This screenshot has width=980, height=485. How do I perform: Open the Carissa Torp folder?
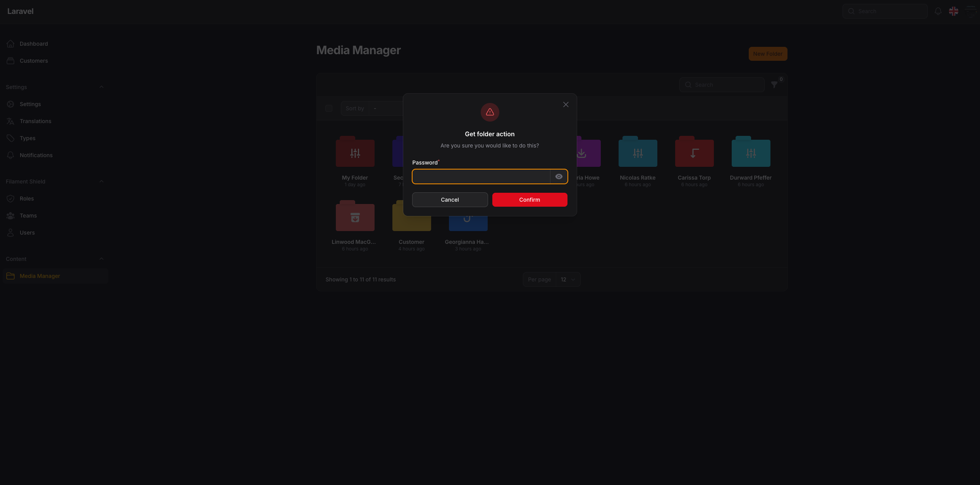tap(694, 152)
